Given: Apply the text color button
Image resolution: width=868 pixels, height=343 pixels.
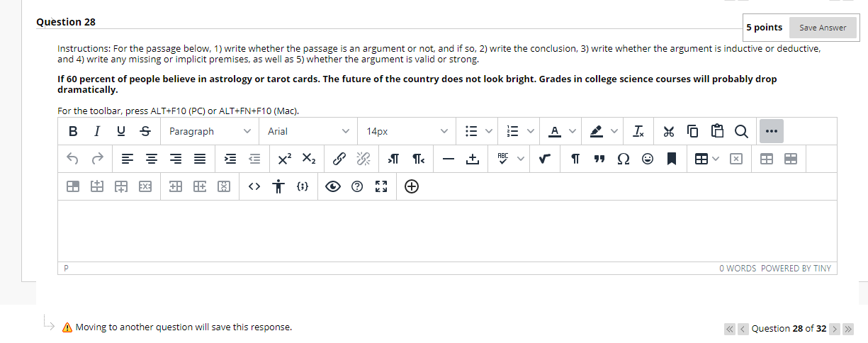Looking at the screenshot, I should pyautogui.click(x=556, y=131).
